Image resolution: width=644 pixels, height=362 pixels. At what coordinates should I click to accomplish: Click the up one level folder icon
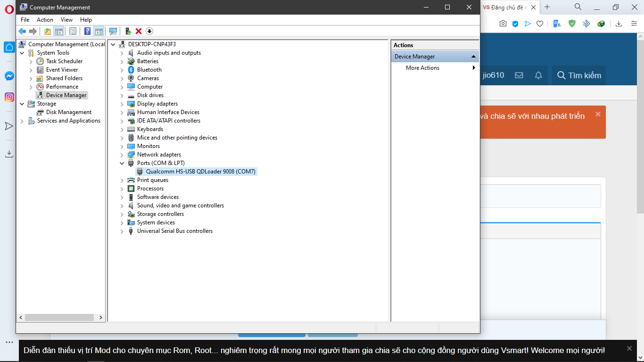point(47,31)
